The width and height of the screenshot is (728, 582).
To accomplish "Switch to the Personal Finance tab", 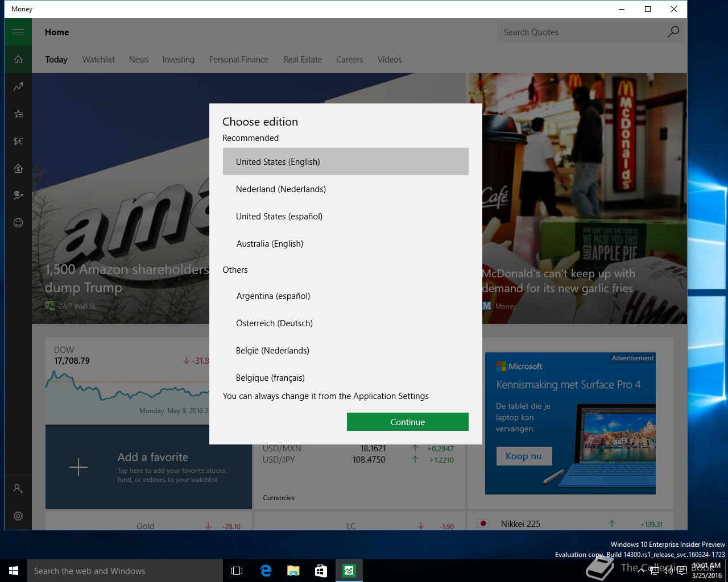I will tap(239, 60).
